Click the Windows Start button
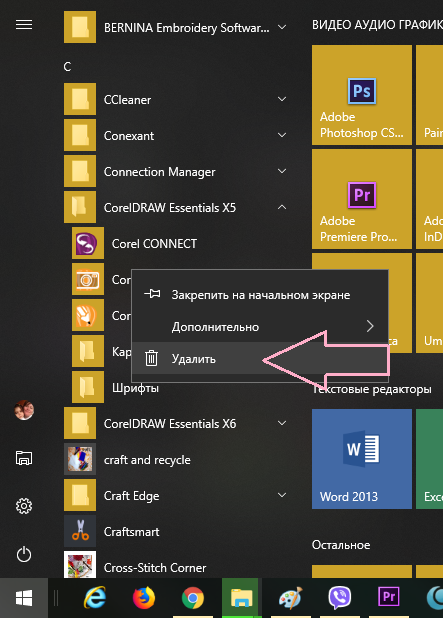 24,598
